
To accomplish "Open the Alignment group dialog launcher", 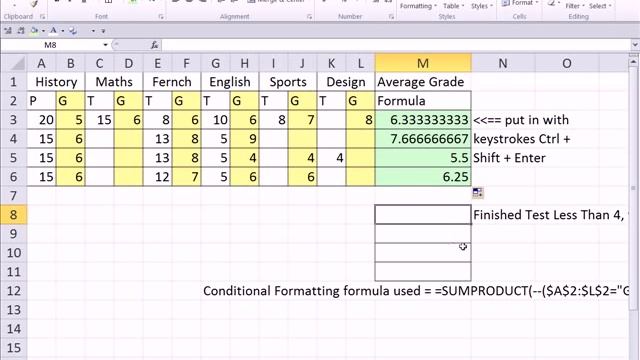I will click(x=309, y=17).
